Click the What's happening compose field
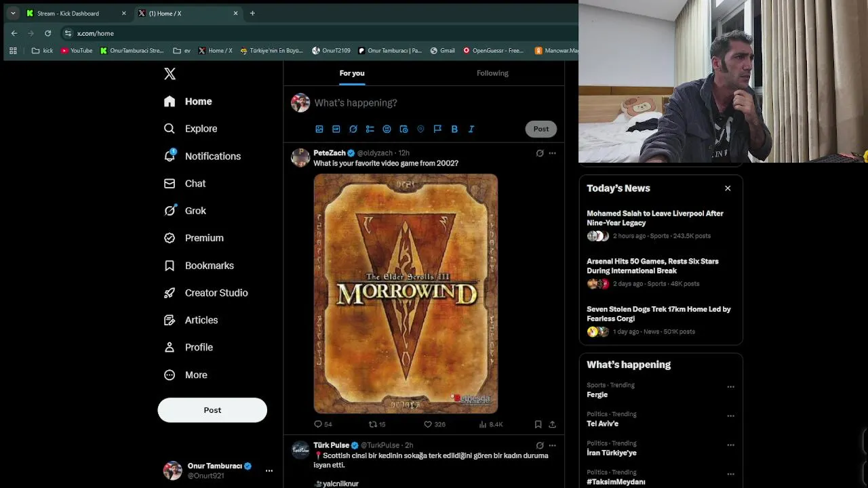Viewport: 868px width, 488px height. 434,103
